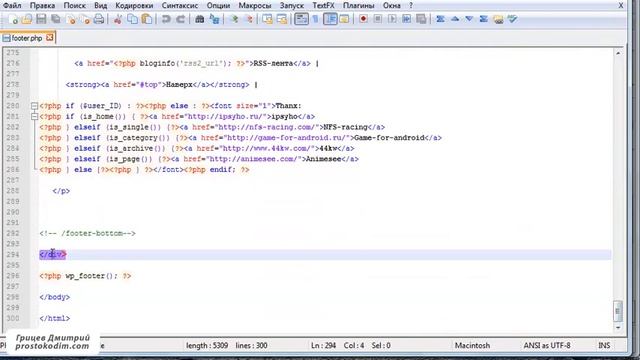Image resolution: width=640 pixels, height=360 pixels.
Task: Close the footer.php tab with X
Action: click(x=50, y=38)
